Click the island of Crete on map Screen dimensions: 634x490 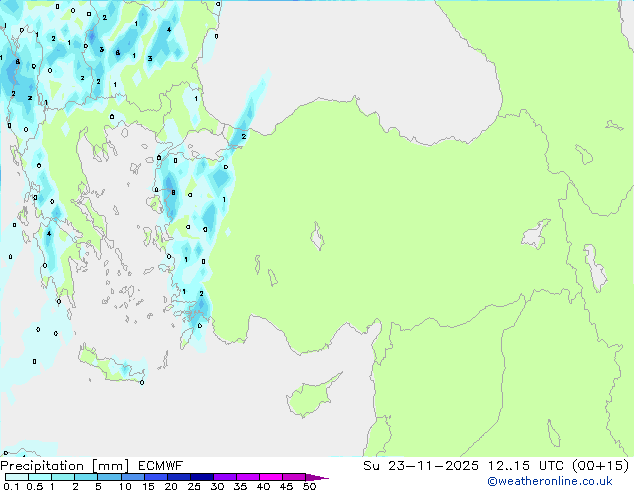pos(113,367)
